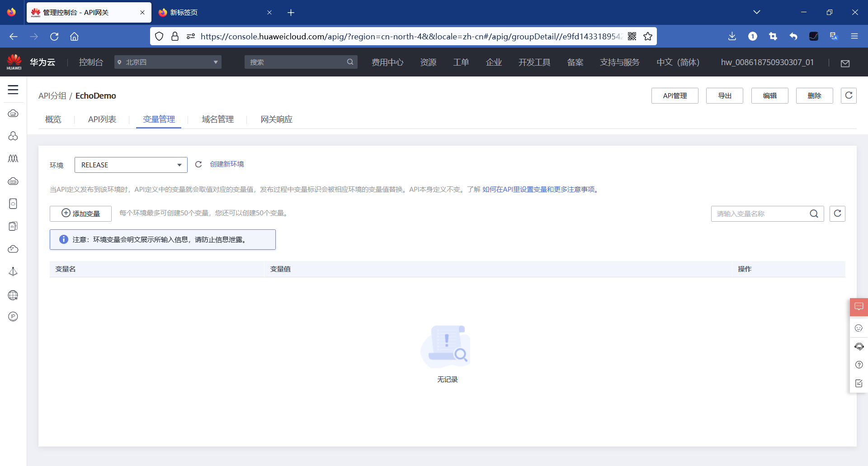Open the 北京四 region selector dropdown

pos(167,62)
